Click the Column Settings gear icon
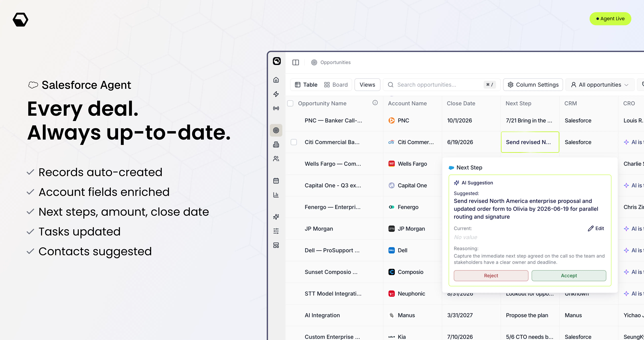This screenshot has height=340, width=644. click(x=511, y=85)
